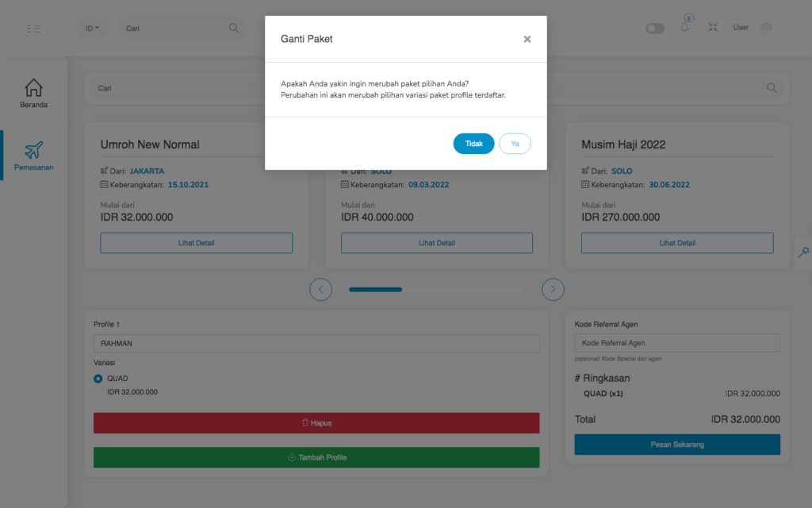Close the Ganti Paket dialog
Screen dimensions: 812x508
click(527, 39)
